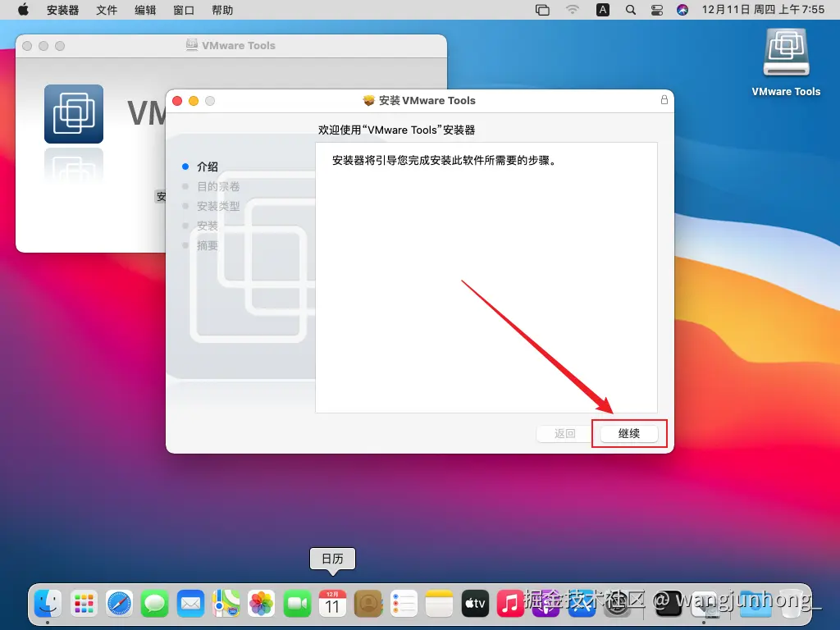The width and height of the screenshot is (840, 630).
Task: Open Mail from the Dock
Action: 190,605
